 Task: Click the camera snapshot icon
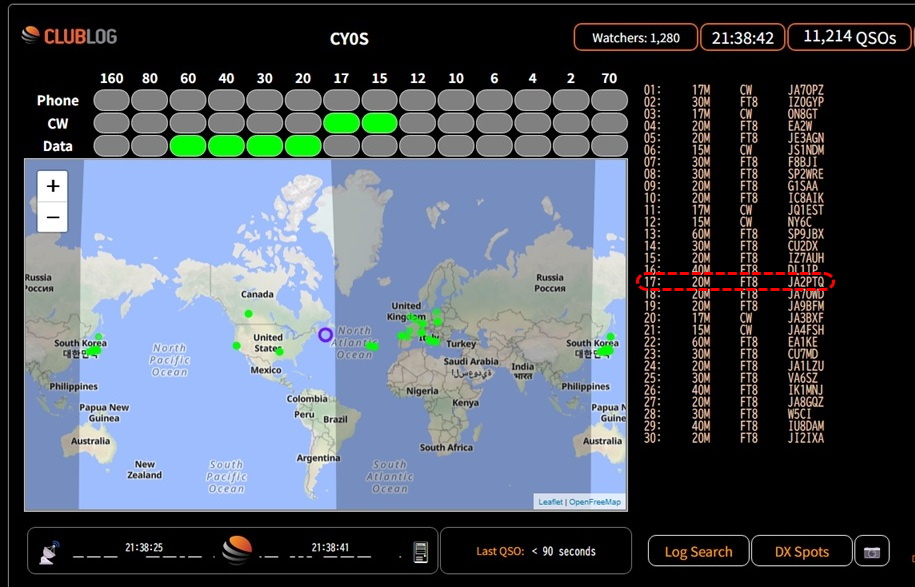[x=872, y=551]
